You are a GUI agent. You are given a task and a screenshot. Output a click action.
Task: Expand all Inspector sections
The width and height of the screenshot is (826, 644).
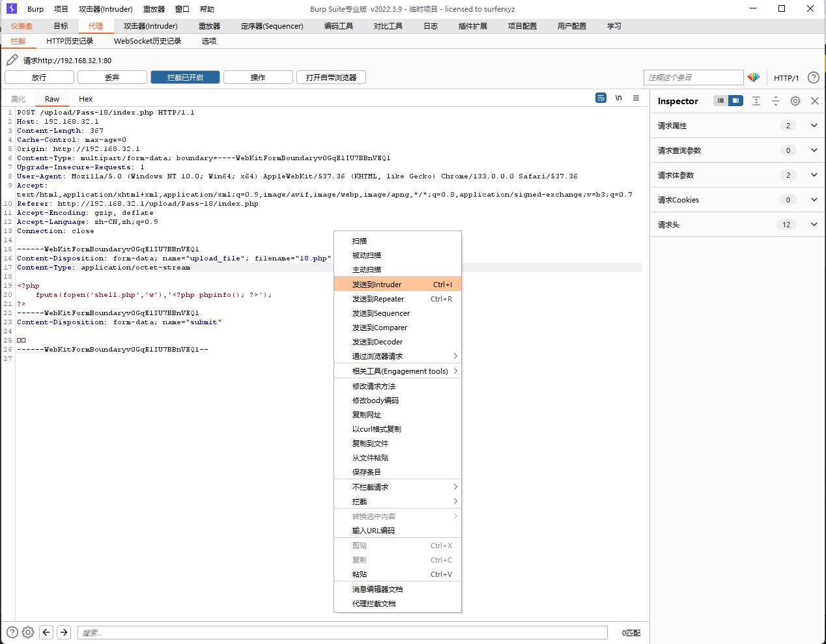pos(756,101)
